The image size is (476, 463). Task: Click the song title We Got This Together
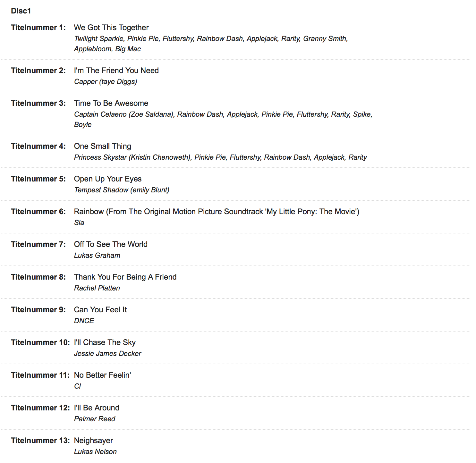111,28
